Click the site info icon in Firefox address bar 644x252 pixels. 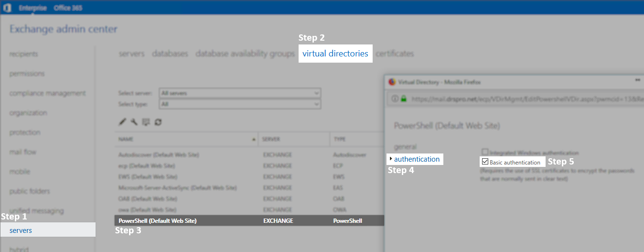(395, 99)
